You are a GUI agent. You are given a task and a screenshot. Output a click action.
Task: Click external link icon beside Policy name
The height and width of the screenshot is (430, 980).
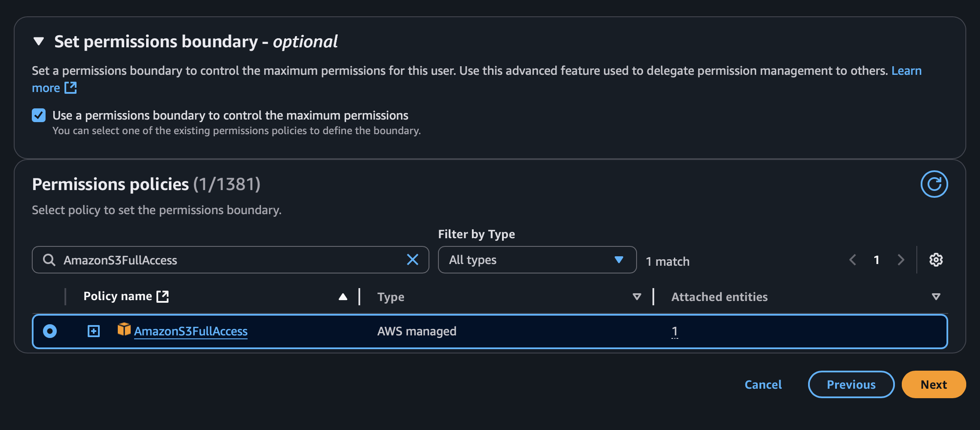tap(162, 296)
